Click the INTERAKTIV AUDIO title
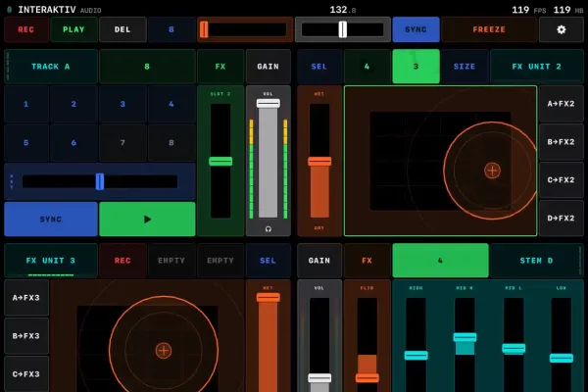 tap(60, 10)
